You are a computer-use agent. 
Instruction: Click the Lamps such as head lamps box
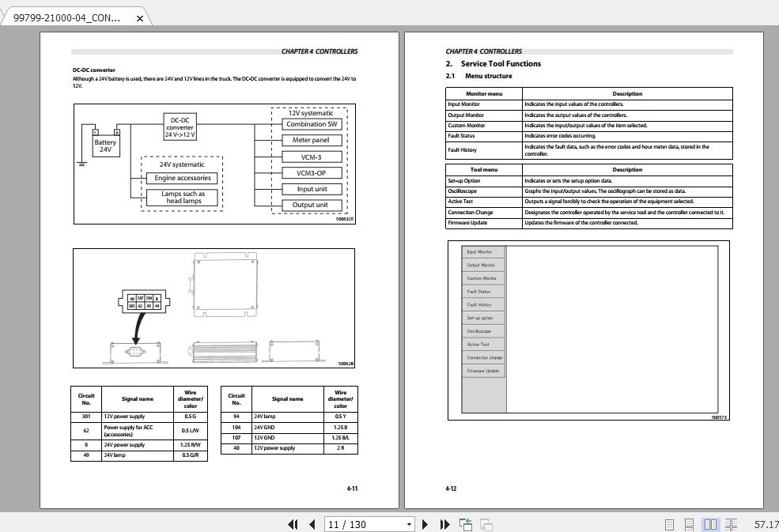coord(183,197)
